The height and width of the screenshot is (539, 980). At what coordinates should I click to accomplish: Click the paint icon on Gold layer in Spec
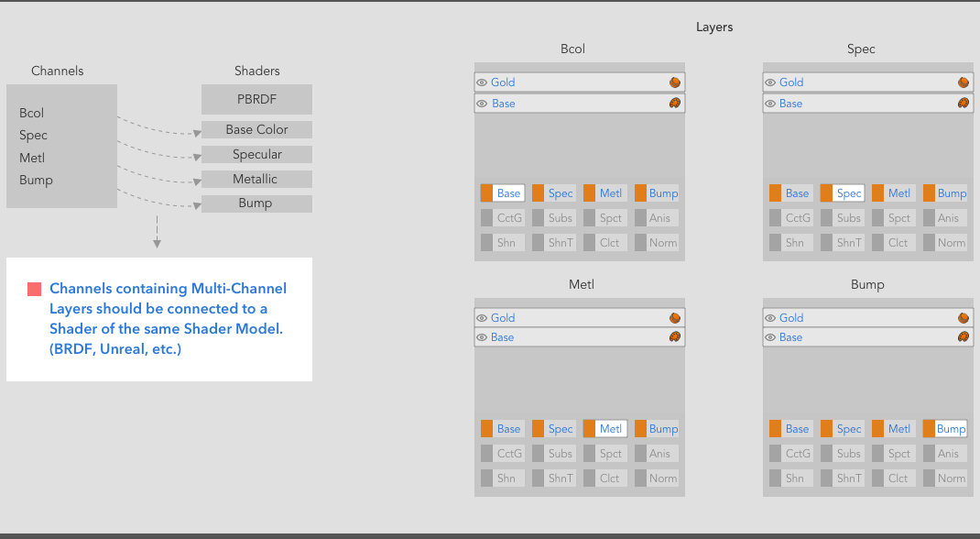[963, 82]
